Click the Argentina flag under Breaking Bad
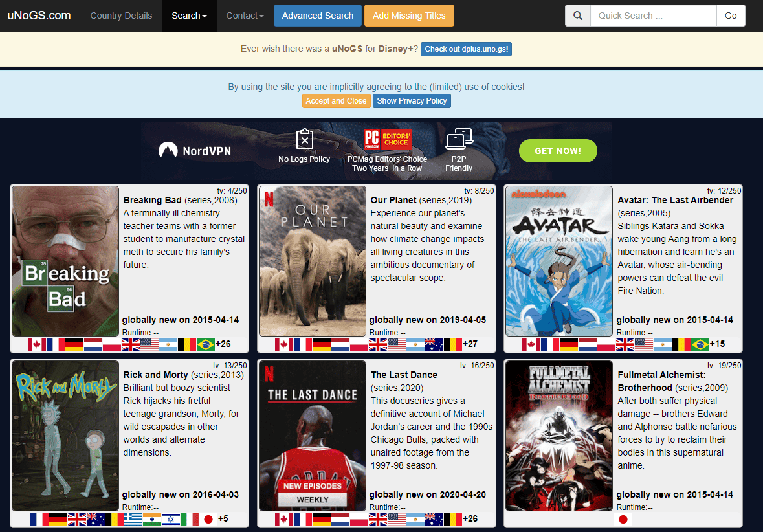 pyautogui.click(x=168, y=344)
